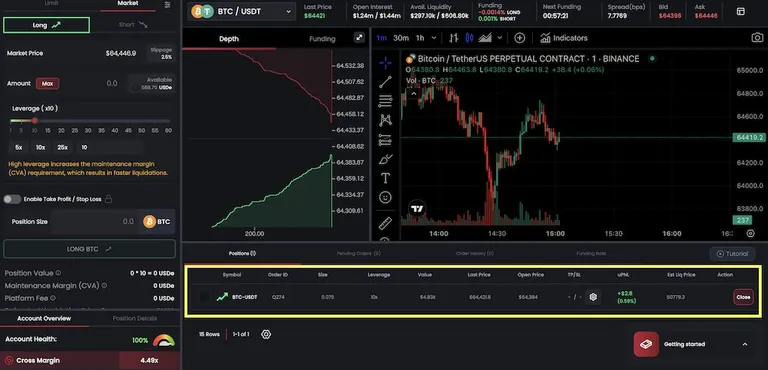The height and width of the screenshot is (370, 768).
Task: Select the long position forecasting tool
Action: click(385, 140)
